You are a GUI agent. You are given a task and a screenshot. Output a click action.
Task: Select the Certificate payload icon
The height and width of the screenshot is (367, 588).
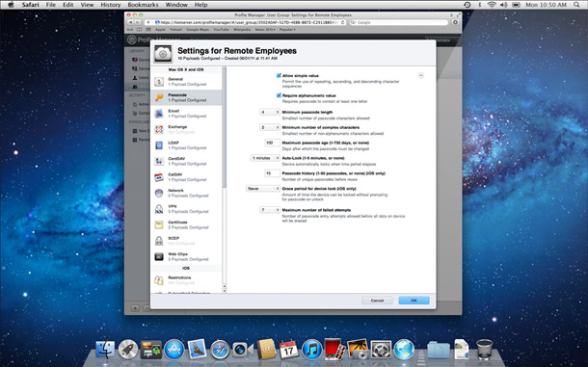159,225
